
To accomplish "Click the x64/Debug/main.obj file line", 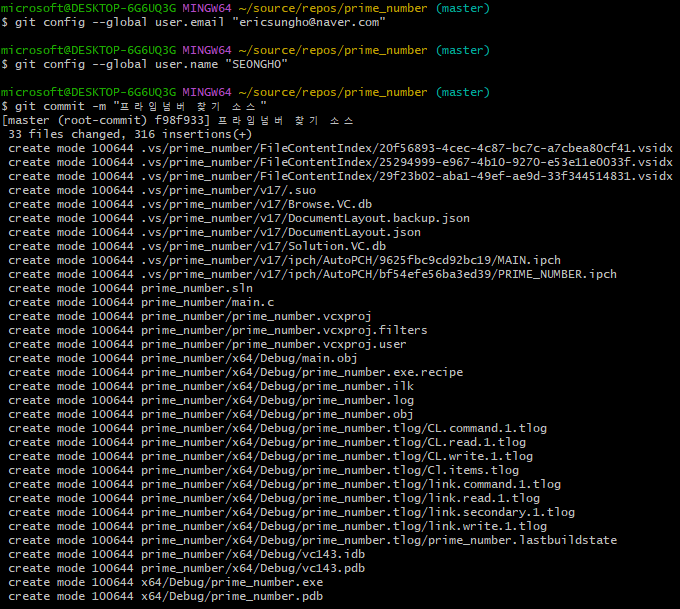I will click(183, 358).
